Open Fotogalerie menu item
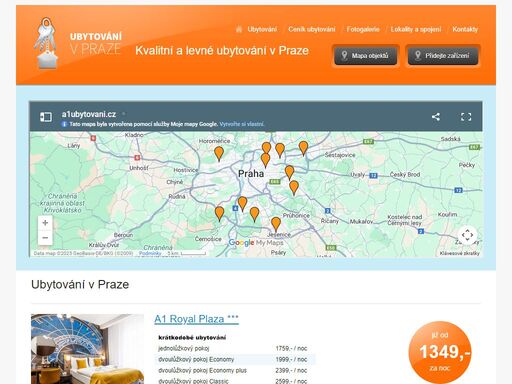This screenshot has width=512, height=384. point(363,29)
